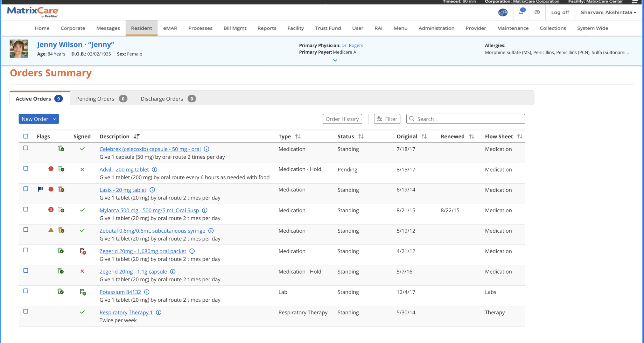Click the Order History button

pyautogui.click(x=342, y=119)
